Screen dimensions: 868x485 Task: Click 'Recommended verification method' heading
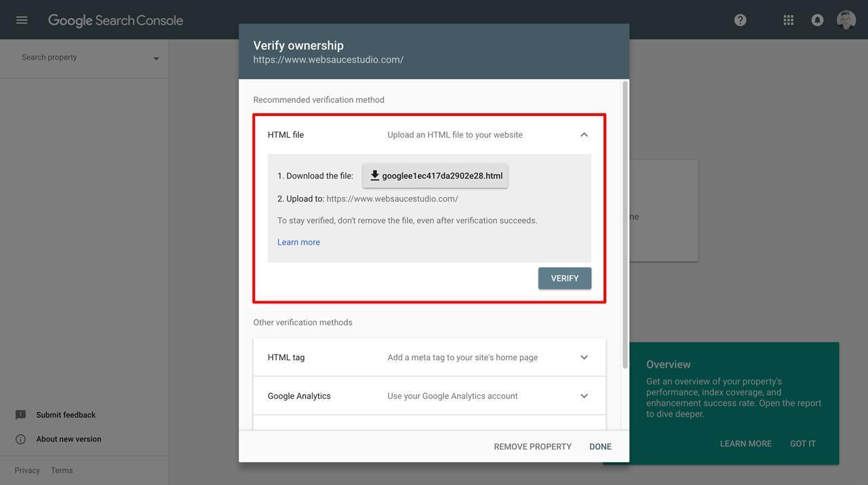click(319, 100)
